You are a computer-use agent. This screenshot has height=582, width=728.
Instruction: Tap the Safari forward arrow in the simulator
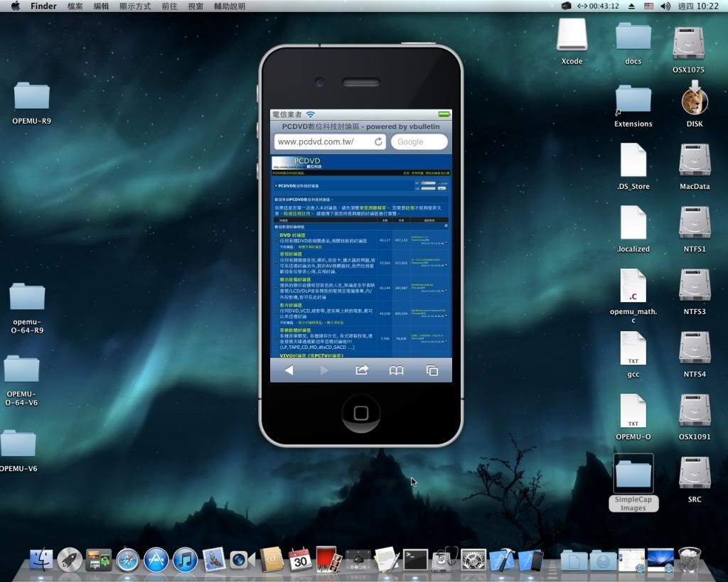(x=324, y=370)
